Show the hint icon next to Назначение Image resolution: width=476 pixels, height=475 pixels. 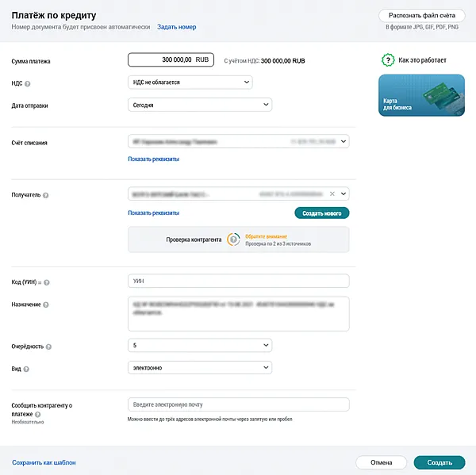click(45, 305)
